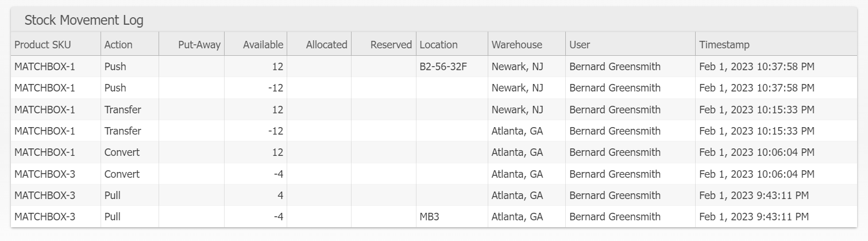This screenshot has width=868, height=241.
Task: Select the Available value 4 in Pull row
Action: pos(280,196)
